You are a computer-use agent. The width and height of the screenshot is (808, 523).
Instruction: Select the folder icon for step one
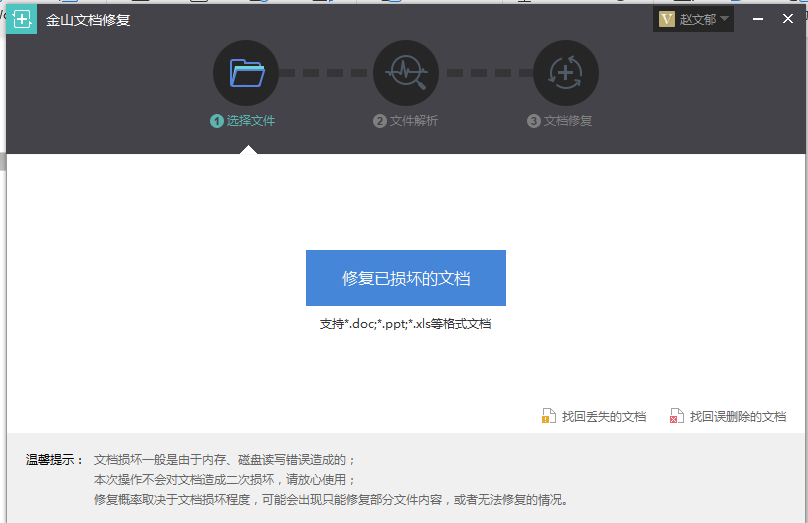pos(246,73)
